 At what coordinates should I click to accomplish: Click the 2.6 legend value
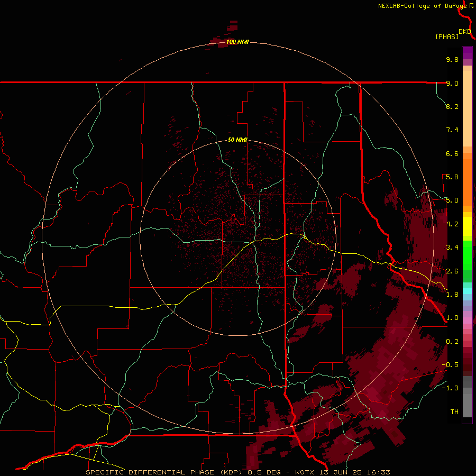452,271
